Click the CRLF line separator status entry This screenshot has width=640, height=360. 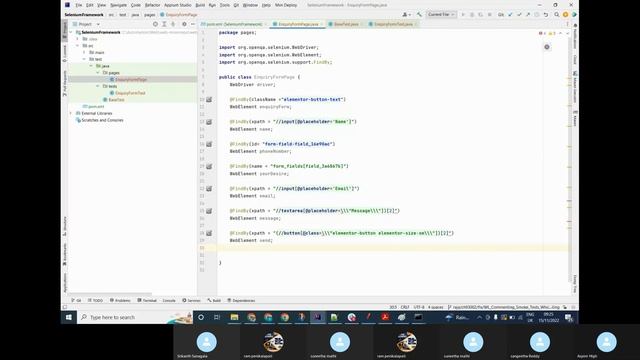tap(404, 307)
